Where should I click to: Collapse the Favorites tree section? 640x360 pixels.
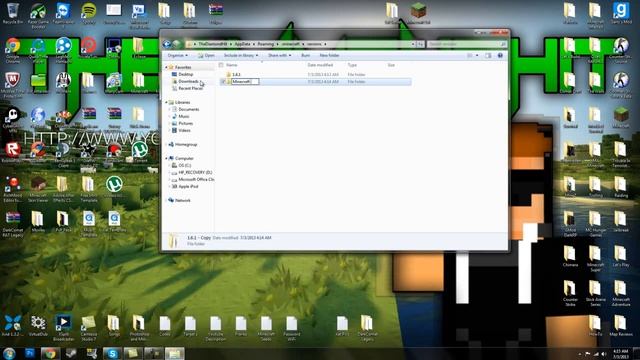click(x=166, y=67)
